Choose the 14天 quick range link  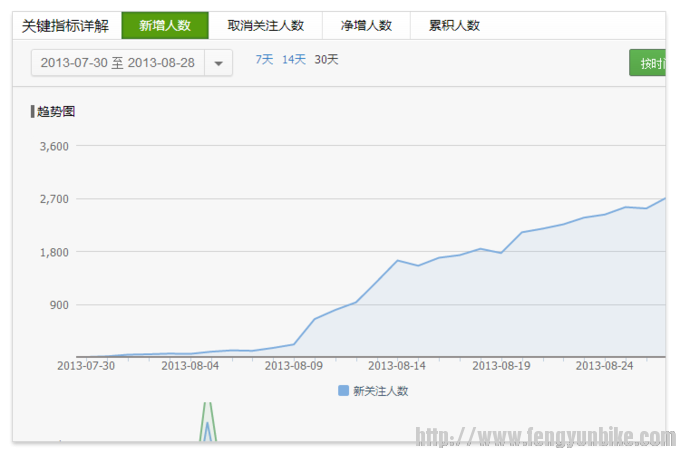pyautogui.click(x=294, y=60)
